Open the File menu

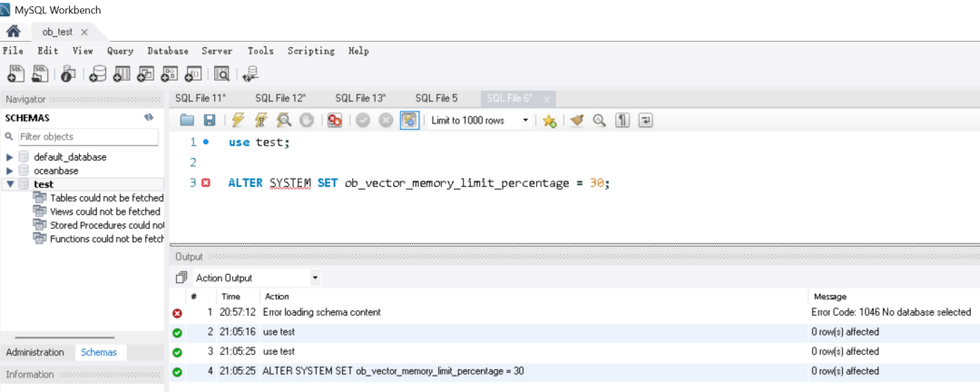tap(13, 51)
